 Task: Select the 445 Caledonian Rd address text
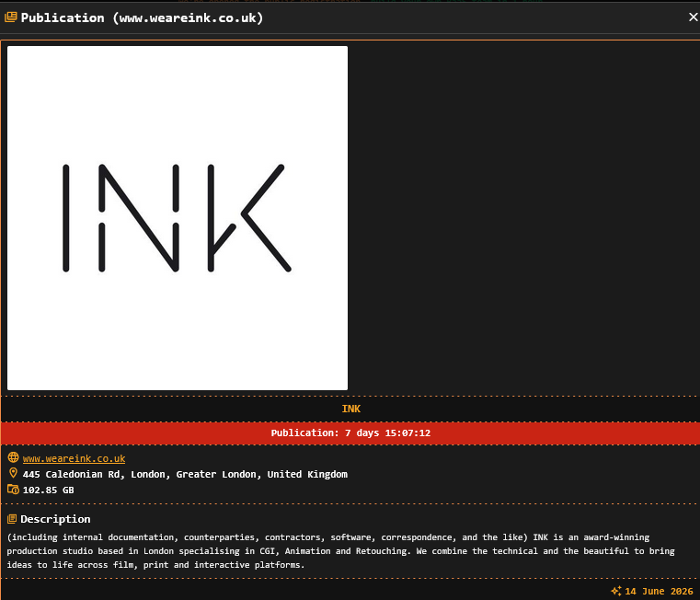click(185, 475)
